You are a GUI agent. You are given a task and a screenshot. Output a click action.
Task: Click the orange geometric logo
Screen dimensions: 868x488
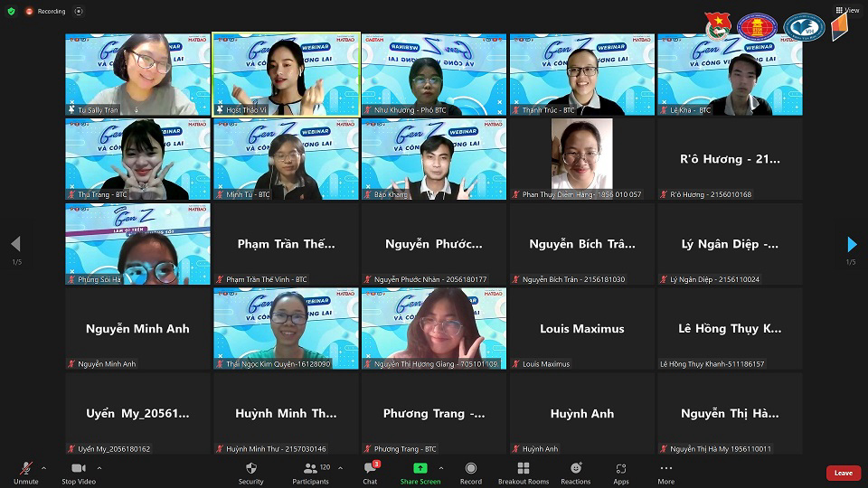(x=840, y=26)
